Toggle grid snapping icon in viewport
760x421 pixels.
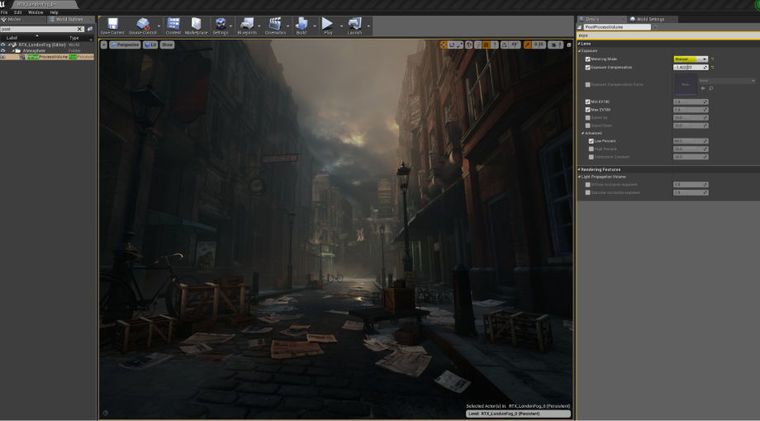[x=487, y=45]
